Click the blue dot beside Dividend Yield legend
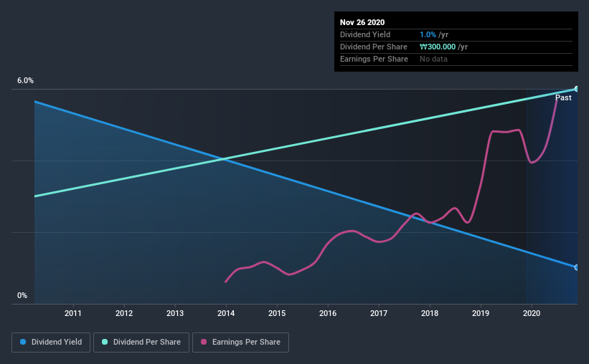Image resolution: width=589 pixels, height=364 pixels. [24, 343]
